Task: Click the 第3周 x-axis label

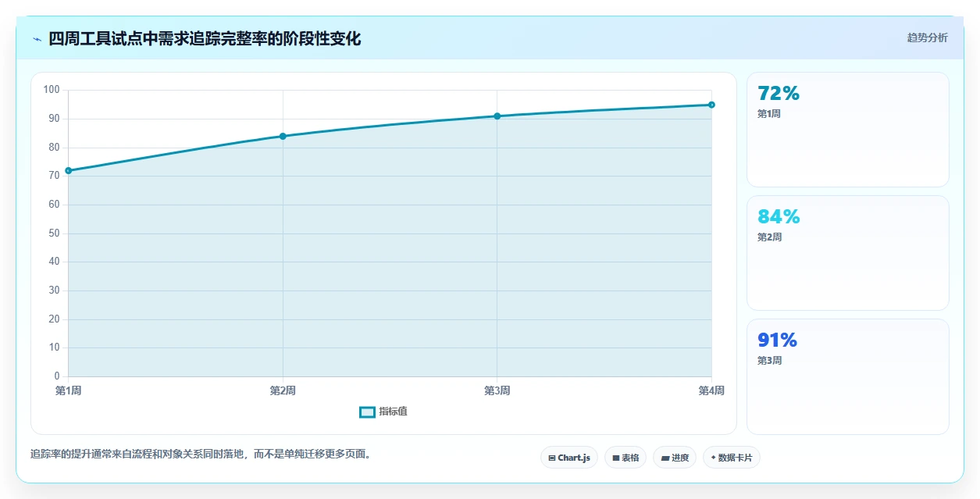Action: tap(497, 390)
